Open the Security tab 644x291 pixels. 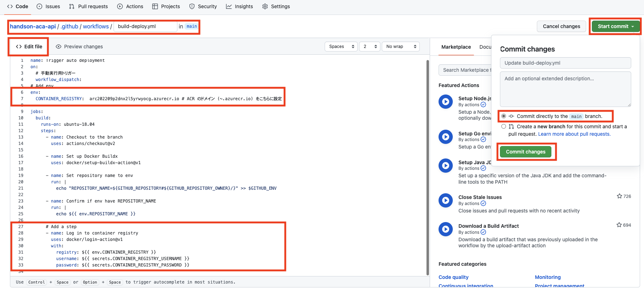coord(203,6)
